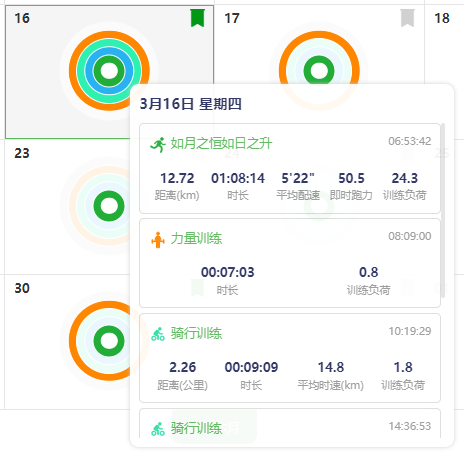
Task: Click the 12.72 km distance value
Action: click(177, 178)
